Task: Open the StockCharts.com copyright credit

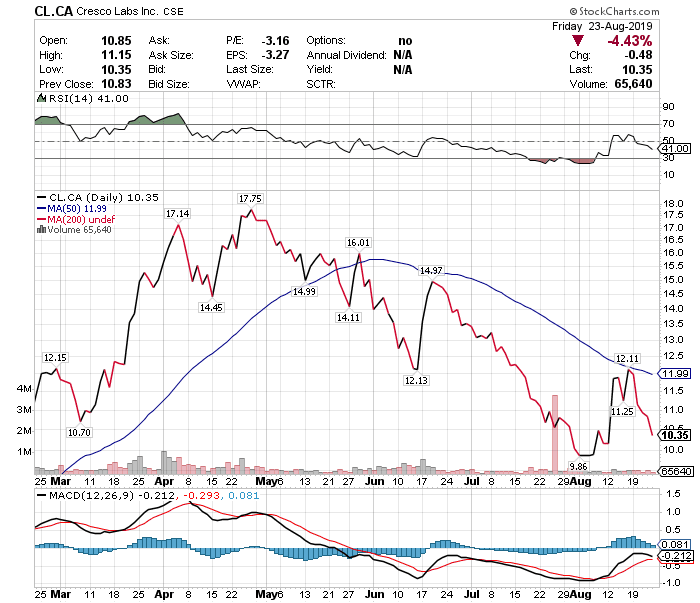Action: pos(614,11)
